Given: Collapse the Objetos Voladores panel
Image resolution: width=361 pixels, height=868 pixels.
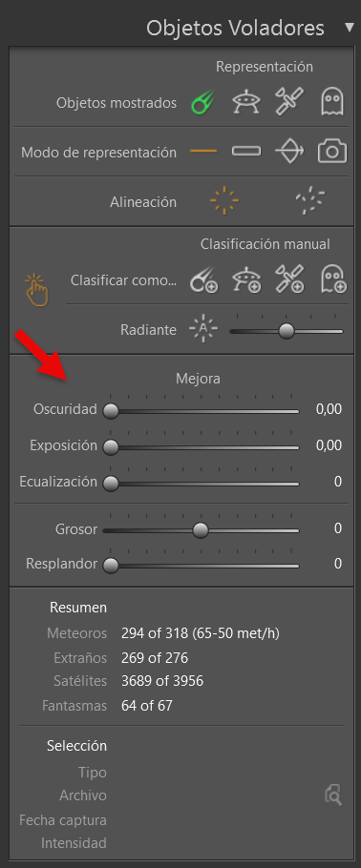Looking at the screenshot, I should 349,27.
